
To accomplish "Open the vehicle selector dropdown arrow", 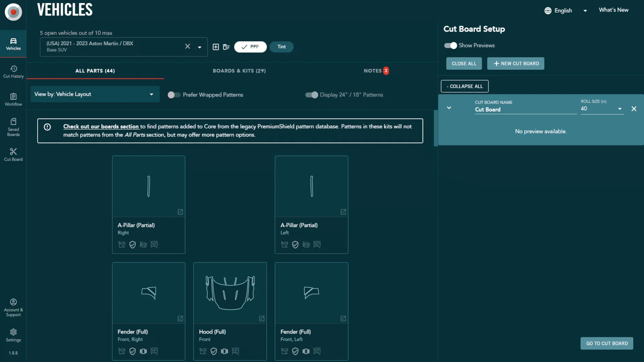I will point(200,47).
